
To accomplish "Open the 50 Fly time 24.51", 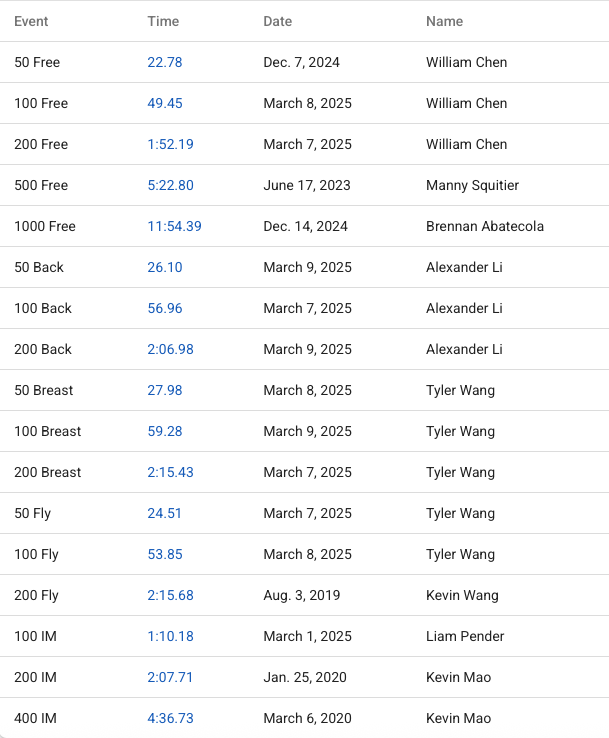I will pos(165,513).
